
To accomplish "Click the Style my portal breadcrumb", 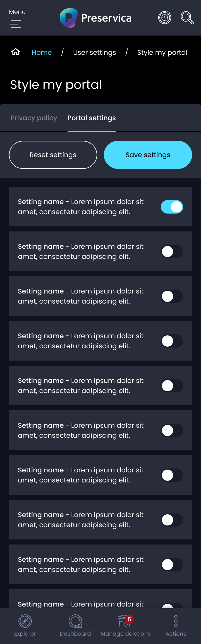I will click(x=162, y=53).
